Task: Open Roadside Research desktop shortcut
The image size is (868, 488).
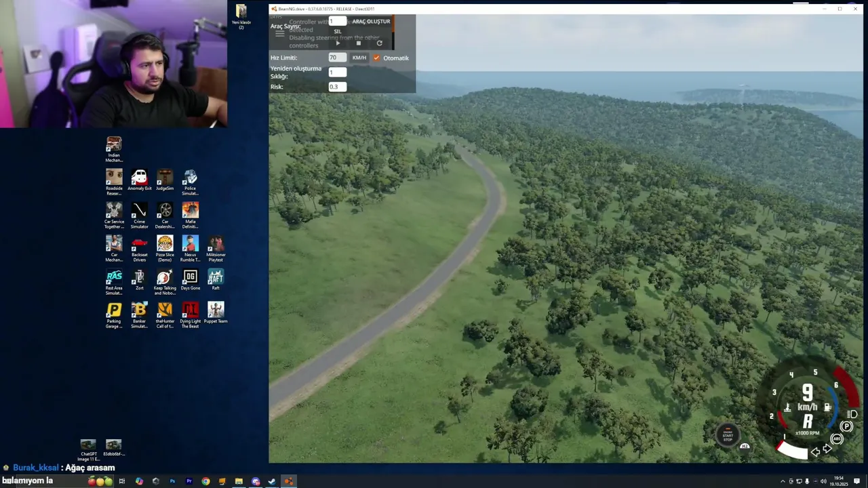Action: tap(114, 182)
